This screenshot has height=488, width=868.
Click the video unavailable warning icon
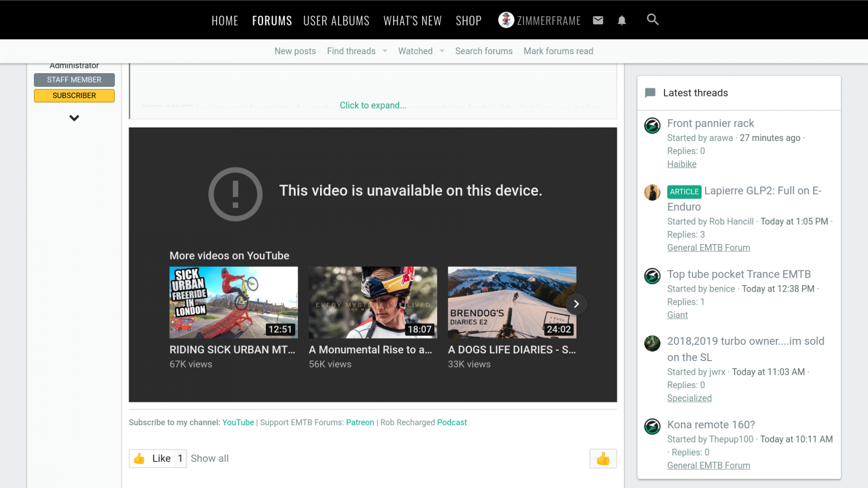click(x=235, y=194)
